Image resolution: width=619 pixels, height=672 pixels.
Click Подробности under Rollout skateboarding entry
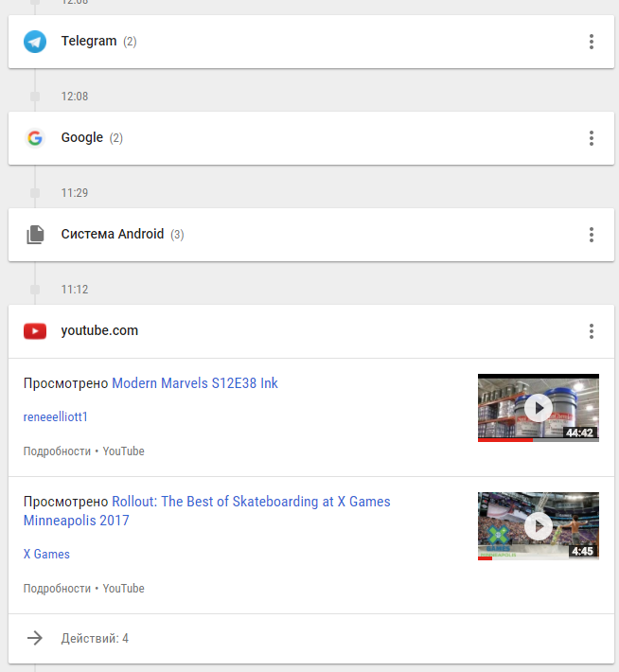[57, 589]
